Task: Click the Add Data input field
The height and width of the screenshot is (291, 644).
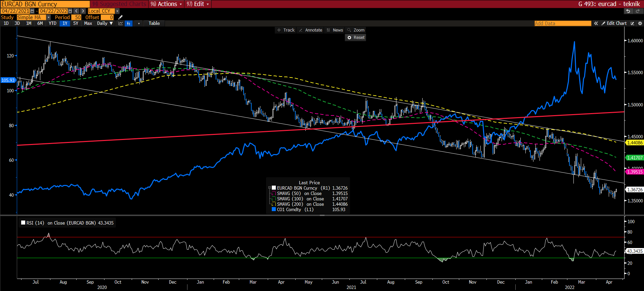Action: pos(563,23)
